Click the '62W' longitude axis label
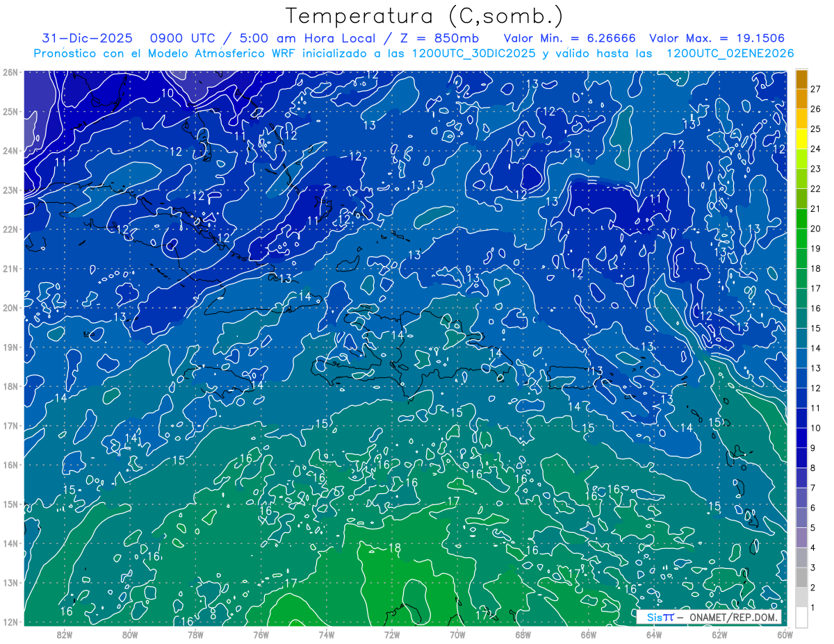This screenshot has width=834, height=644. (x=719, y=634)
